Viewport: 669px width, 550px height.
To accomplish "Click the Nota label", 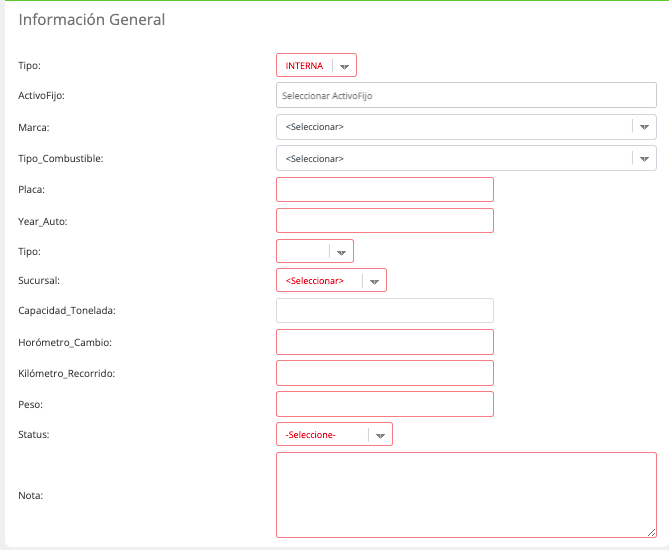I will [30, 495].
